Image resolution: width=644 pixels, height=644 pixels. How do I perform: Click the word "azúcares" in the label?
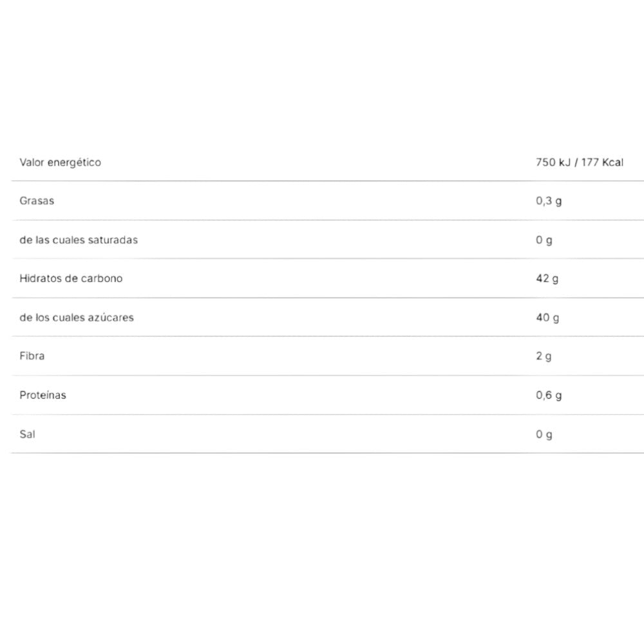pos(110,317)
